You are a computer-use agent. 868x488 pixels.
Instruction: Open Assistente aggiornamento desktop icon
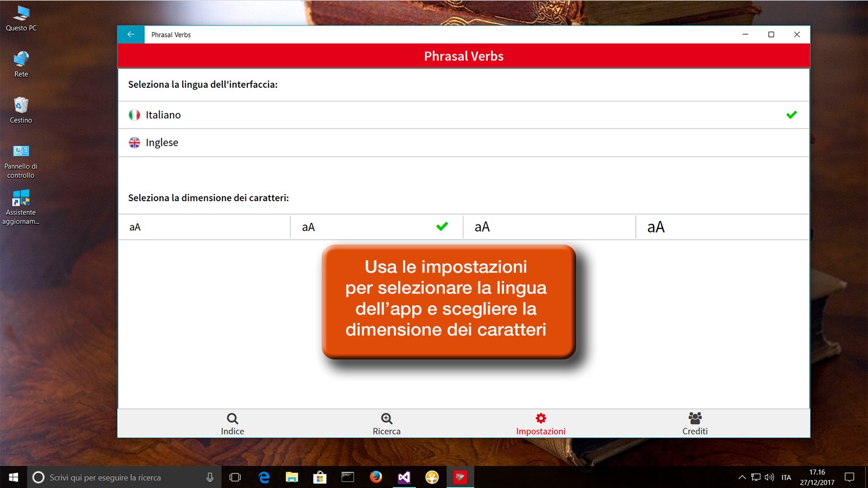tap(21, 207)
